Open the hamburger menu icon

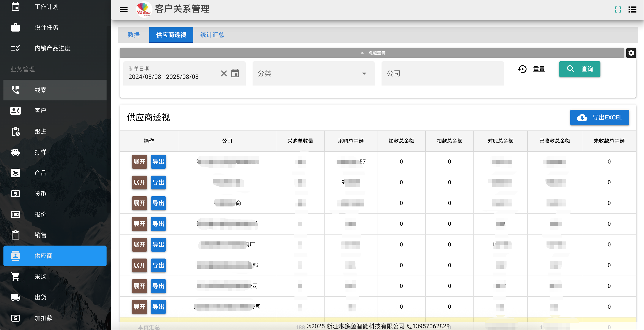[x=124, y=10]
